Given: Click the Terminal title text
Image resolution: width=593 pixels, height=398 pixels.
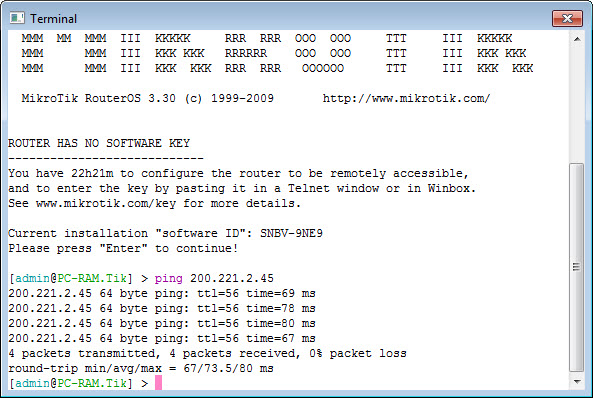Looking at the screenshot, I should click(53, 19).
